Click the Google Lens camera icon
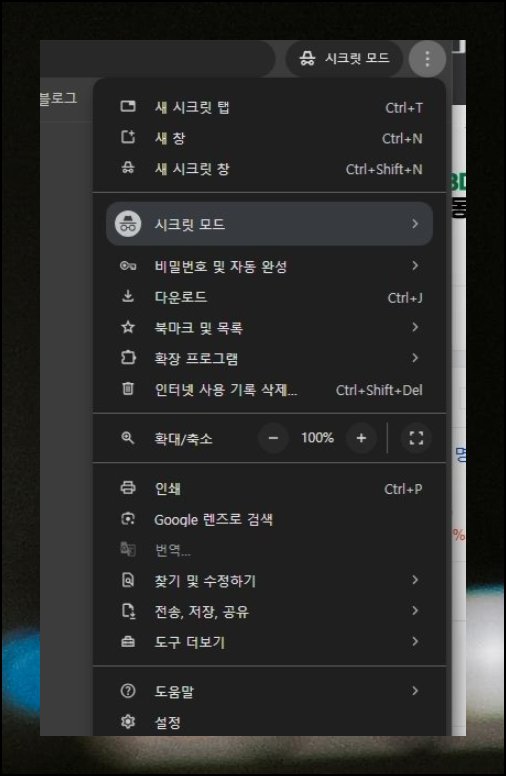Viewport: 506px width, 776px height. click(128, 518)
